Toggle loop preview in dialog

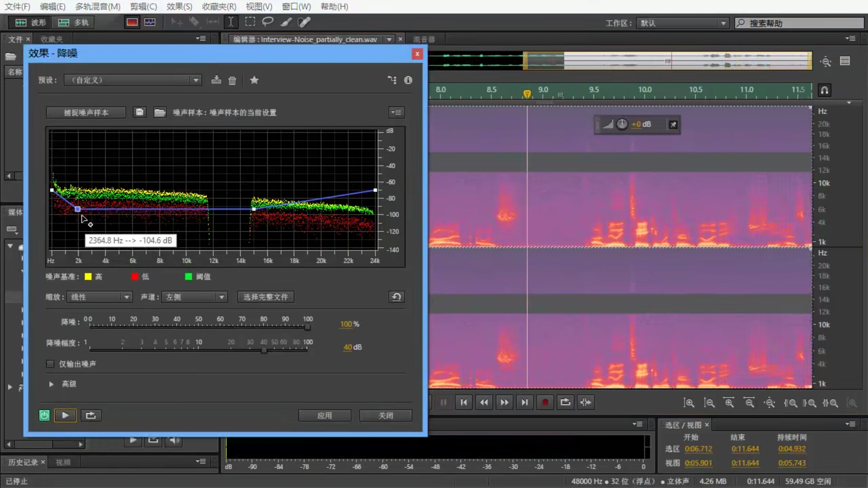click(x=90, y=415)
